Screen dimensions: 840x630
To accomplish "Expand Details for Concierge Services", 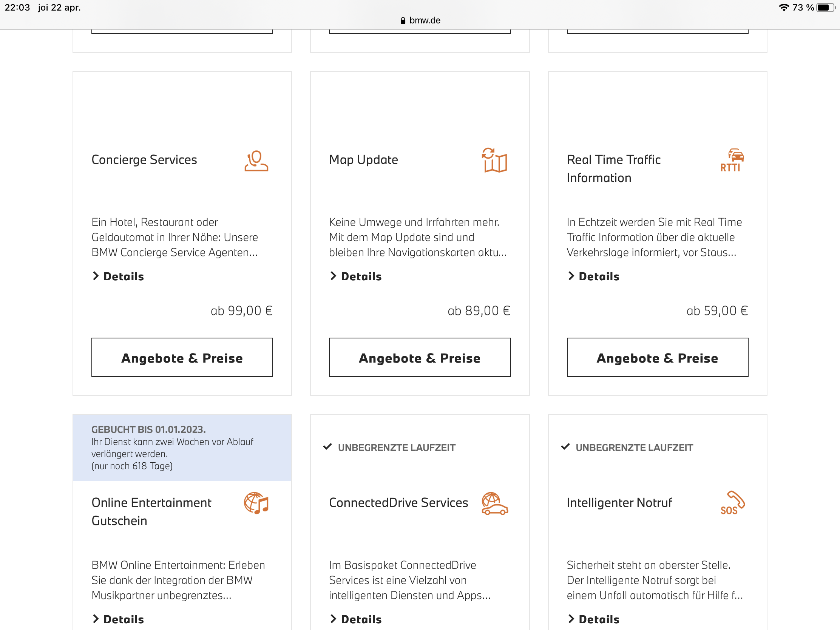I will tap(118, 276).
